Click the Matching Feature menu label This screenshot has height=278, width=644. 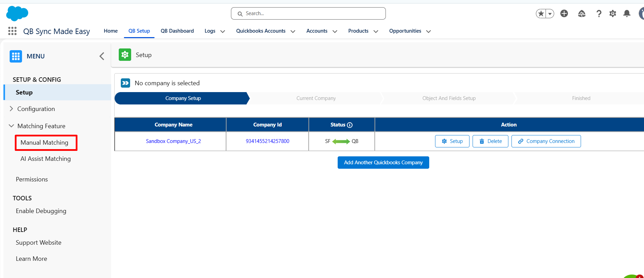[x=41, y=126]
